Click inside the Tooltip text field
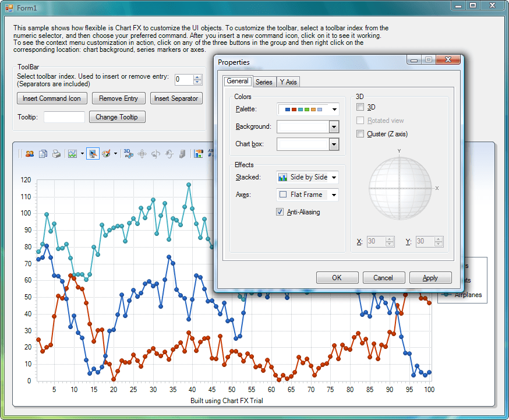509x420 pixels. pyautogui.click(x=64, y=117)
